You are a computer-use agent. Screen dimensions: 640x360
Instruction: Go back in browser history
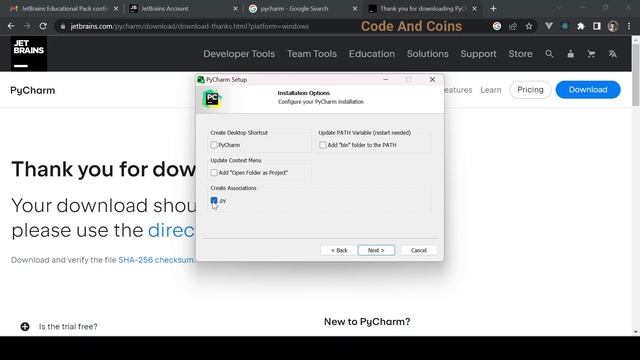click(11, 26)
